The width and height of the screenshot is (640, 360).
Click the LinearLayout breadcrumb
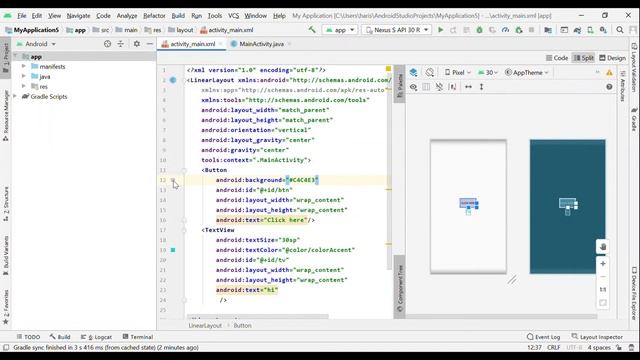(x=205, y=325)
